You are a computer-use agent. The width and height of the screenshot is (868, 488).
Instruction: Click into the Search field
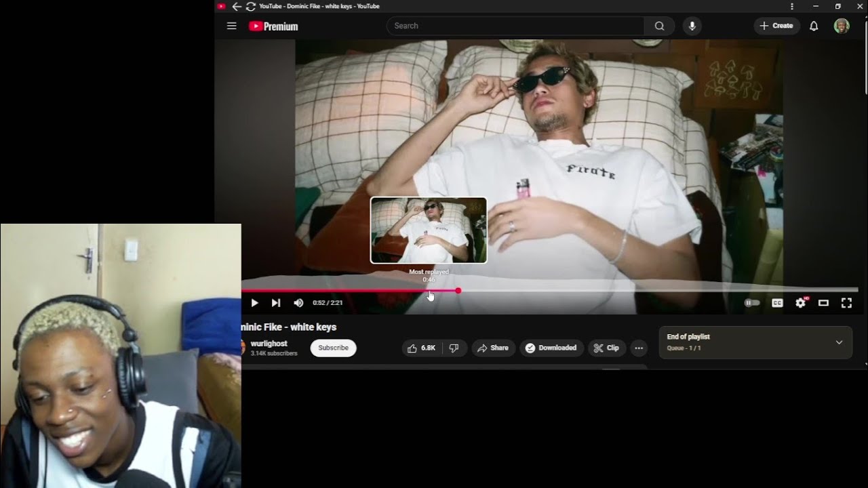pyautogui.click(x=515, y=26)
